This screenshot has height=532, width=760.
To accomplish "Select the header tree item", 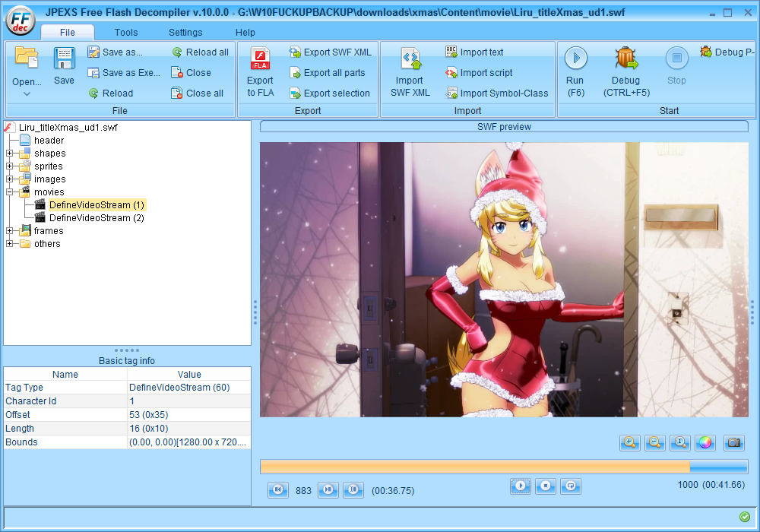I will [49, 141].
